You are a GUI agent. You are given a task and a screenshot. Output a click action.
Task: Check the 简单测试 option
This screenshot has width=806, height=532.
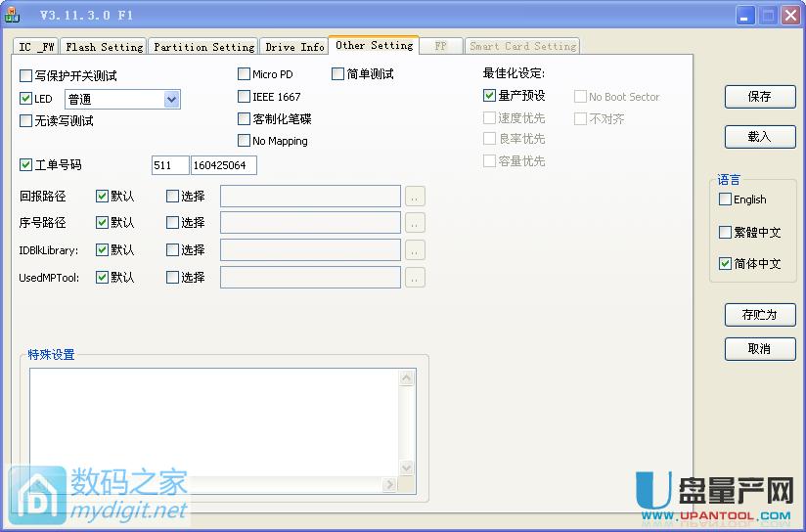(x=337, y=74)
